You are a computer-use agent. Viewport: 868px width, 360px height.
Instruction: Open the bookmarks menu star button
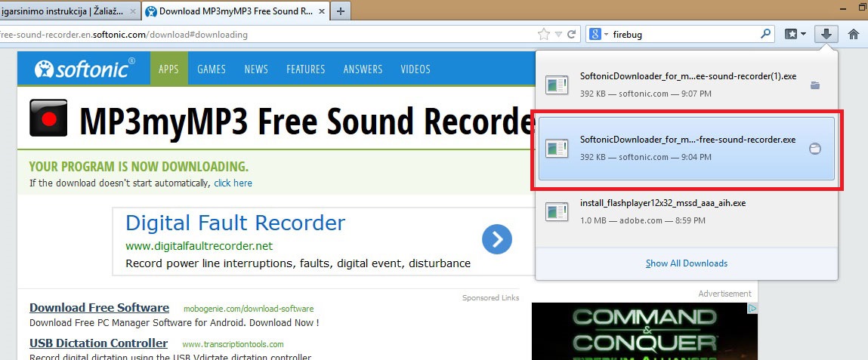[x=795, y=34]
